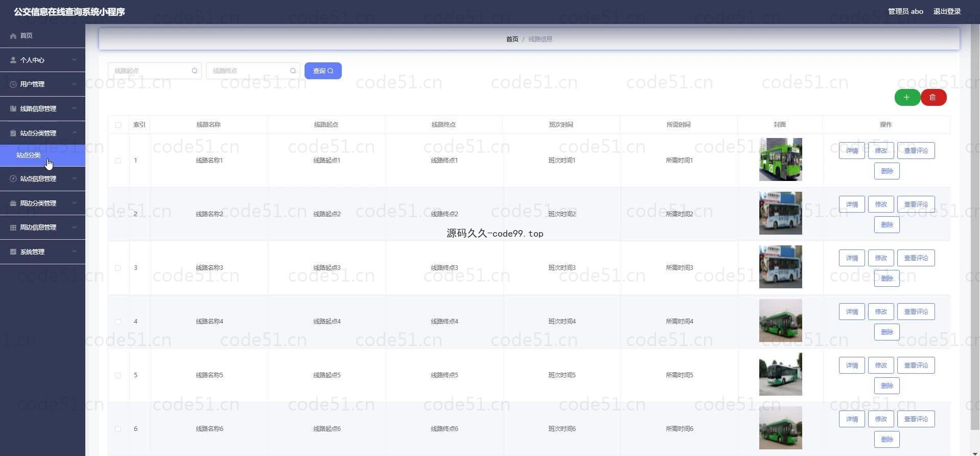Open the 系统管理 sidebar menu
Image resolution: width=980 pixels, height=456 pixels.
(x=42, y=252)
